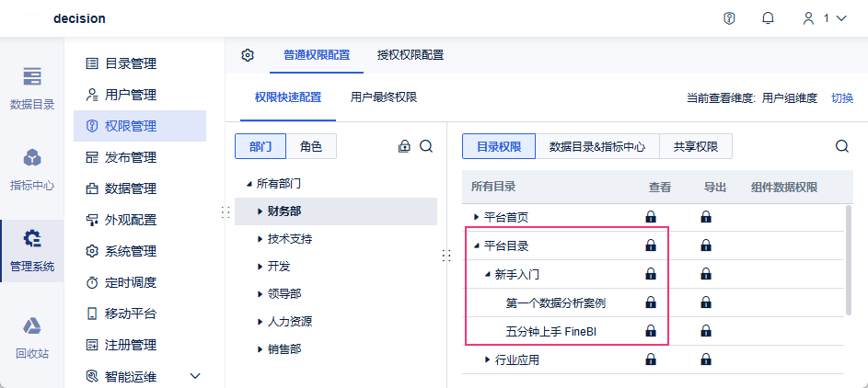Image resolution: width=868 pixels, height=388 pixels.
Task: Expand the 行业应用 directory node
Action: coord(488,359)
